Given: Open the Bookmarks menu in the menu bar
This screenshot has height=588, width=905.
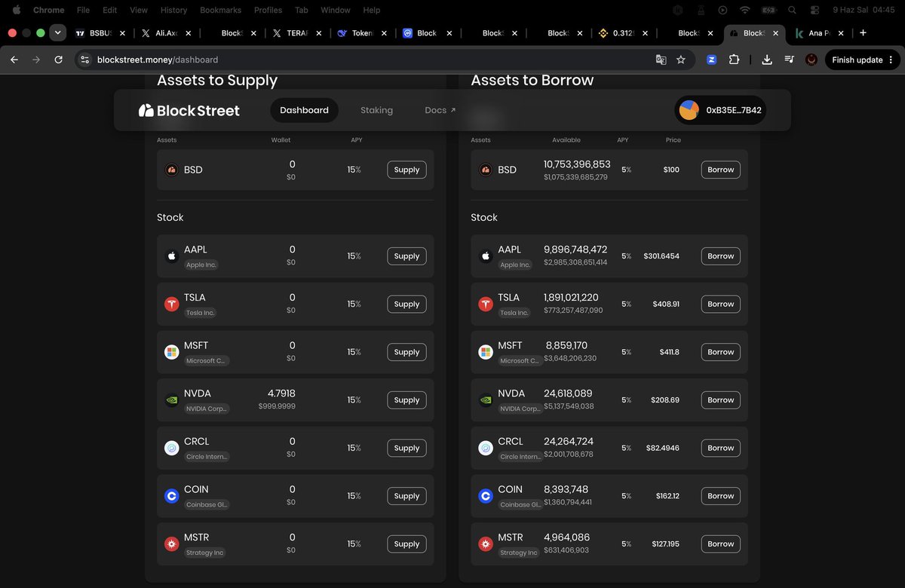Looking at the screenshot, I should pyautogui.click(x=220, y=11).
